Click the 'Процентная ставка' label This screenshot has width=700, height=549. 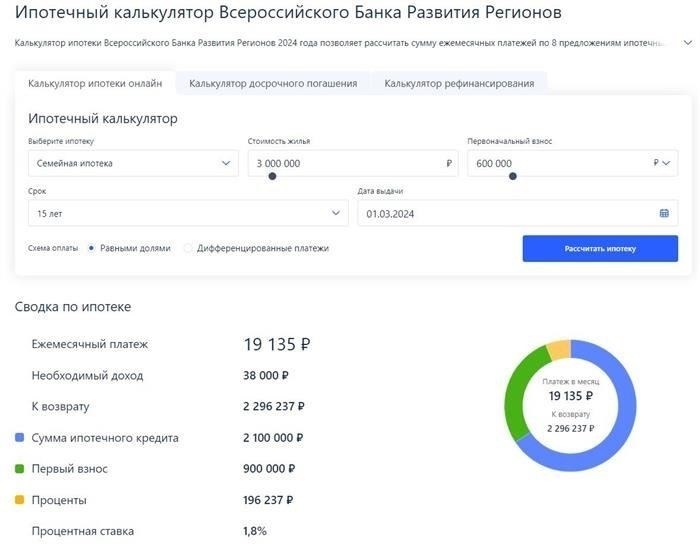click(x=83, y=531)
